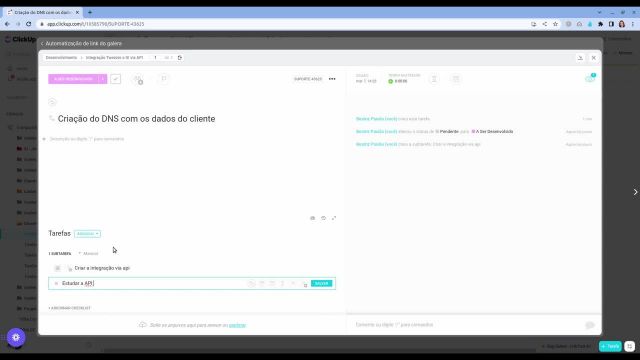Open the browser profile avatar
Viewport: 640px width, 360px height.
click(x=622, y=24)
